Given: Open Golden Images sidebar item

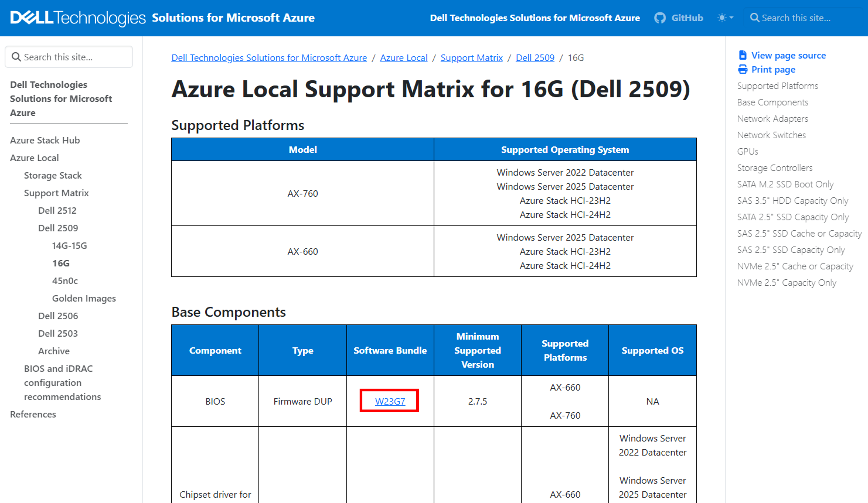Looking at the screenshot, I should click(84, 298).
